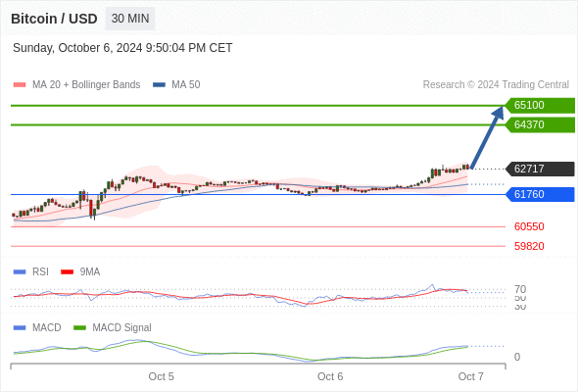The width and height of the screenshot is (578, 392).
Task: Click the Oct 6 date axis label
Action: tap(330, 376)
